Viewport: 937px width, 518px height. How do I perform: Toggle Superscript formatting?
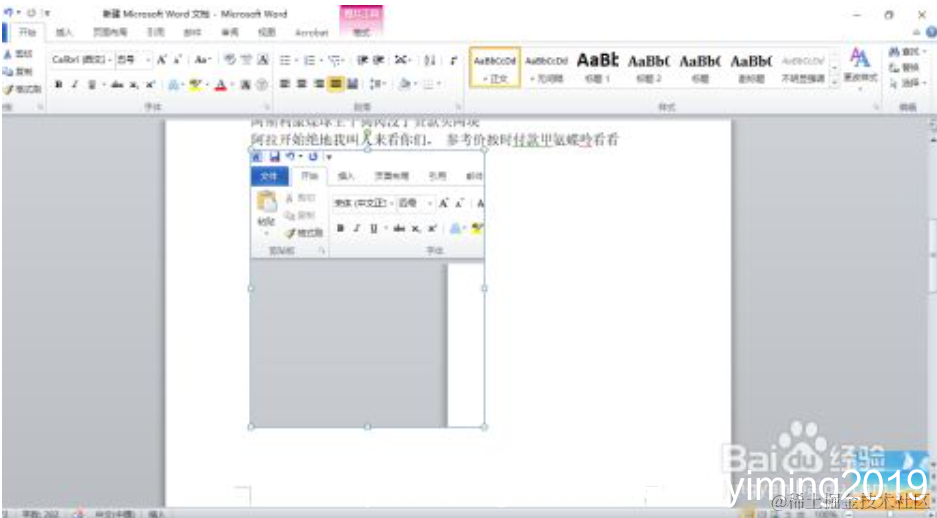pyautogui.click(x=150, y=85)
